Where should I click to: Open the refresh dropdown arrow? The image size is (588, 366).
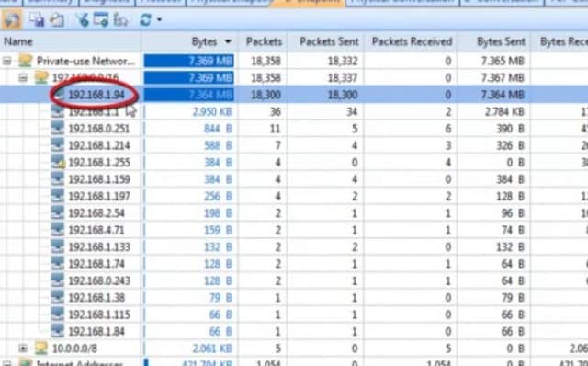159,19
